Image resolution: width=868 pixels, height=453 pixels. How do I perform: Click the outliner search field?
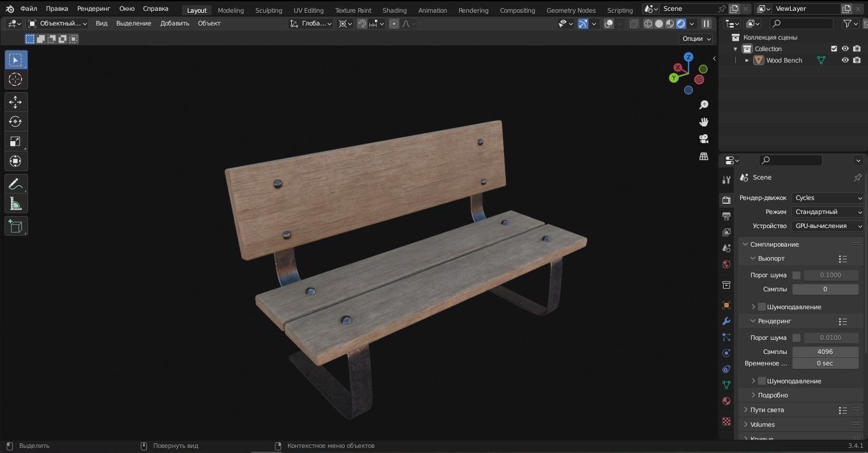pyautogui.click(x=802, y=24)
